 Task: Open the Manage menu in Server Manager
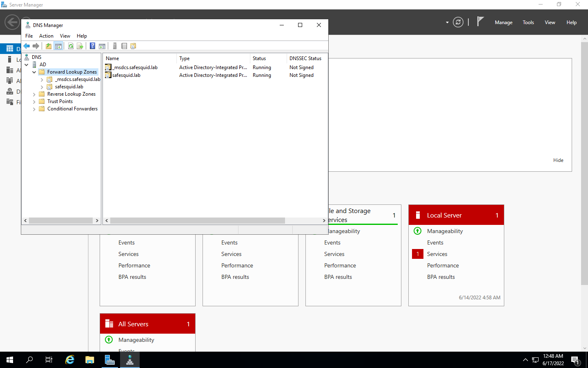503,22
